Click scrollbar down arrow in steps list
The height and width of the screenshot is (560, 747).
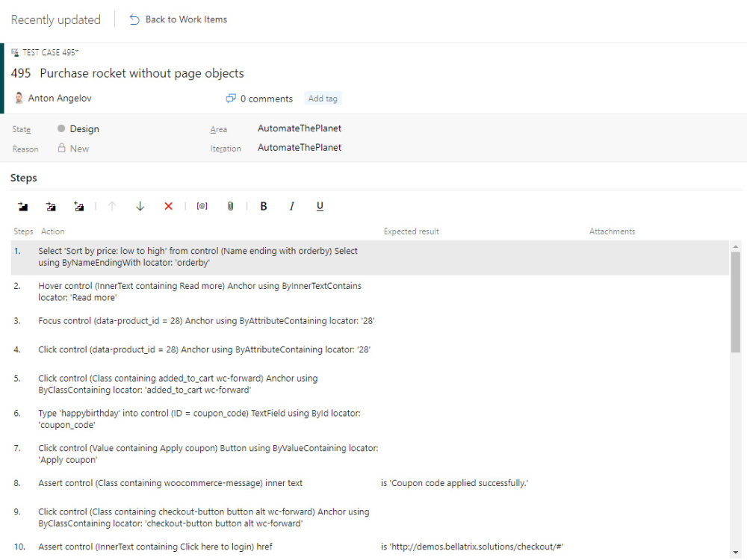tap(736, 553)
